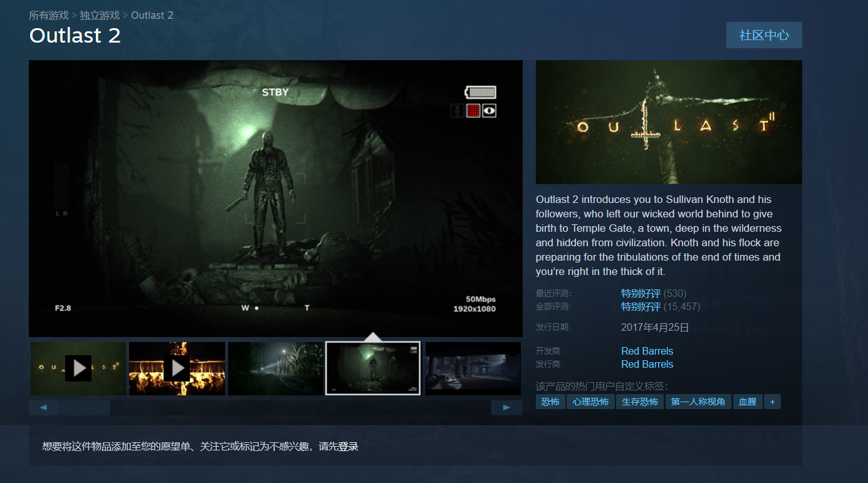Open developer Red Barrels link
This screenshot has width=868, height=483.
click(647, 351)
